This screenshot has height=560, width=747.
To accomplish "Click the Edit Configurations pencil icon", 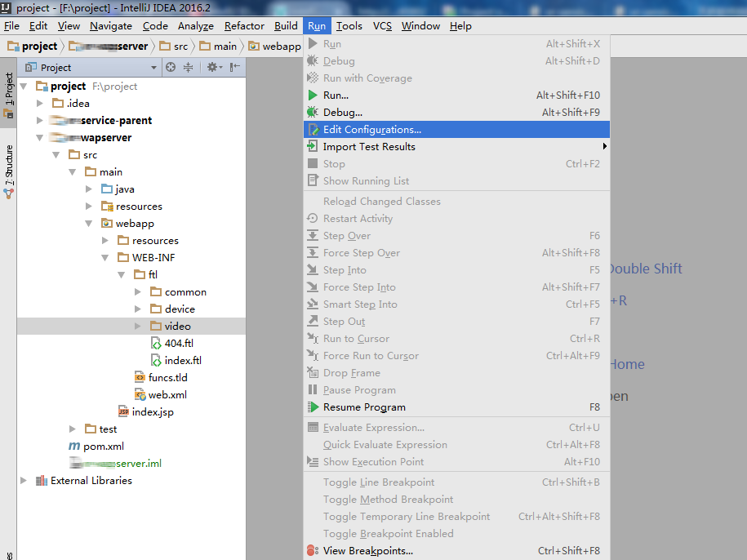I will pyautogui.click(x=313, y=130).
